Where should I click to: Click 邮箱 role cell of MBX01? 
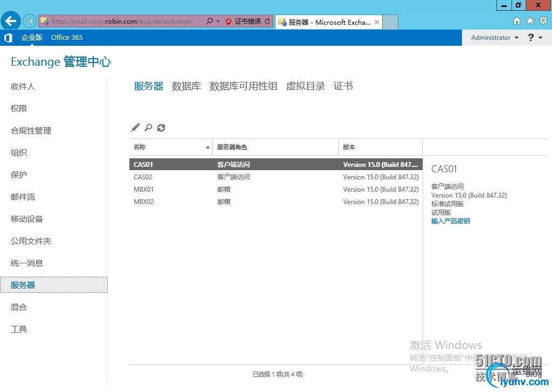(224, 189)
